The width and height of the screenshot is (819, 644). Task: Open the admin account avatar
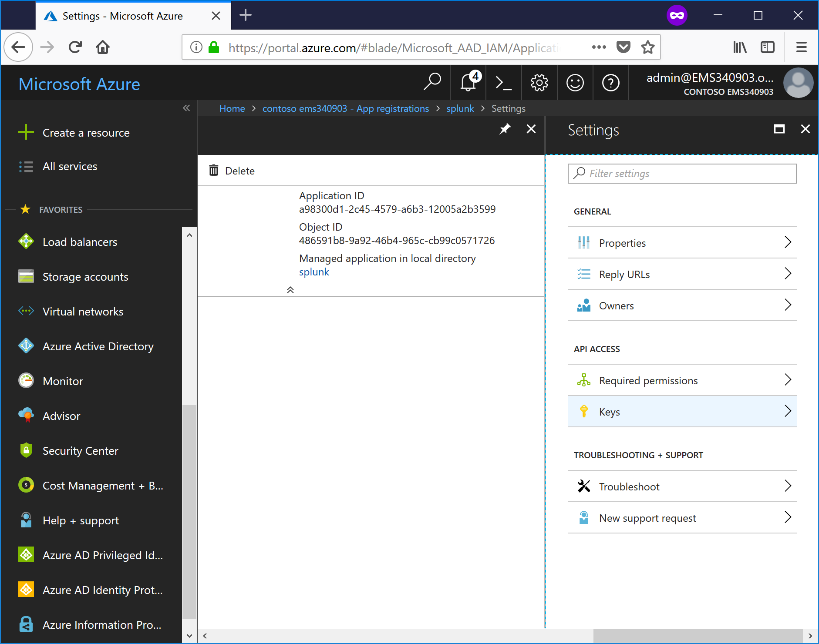pyautogui.click(x=798, y=83)
